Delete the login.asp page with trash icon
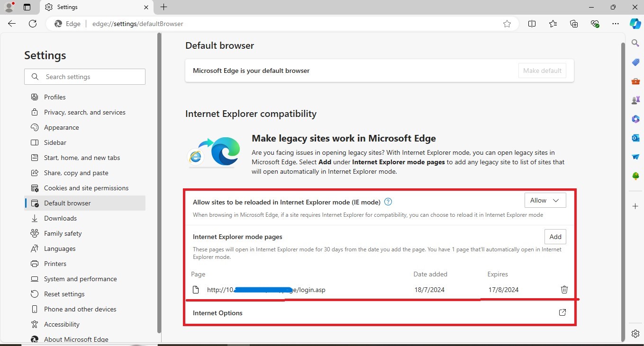 tap(564, 290)
